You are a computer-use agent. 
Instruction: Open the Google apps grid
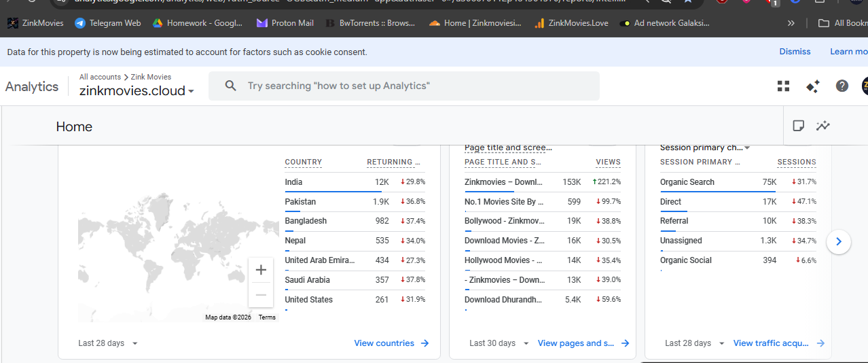coord(784,86)
